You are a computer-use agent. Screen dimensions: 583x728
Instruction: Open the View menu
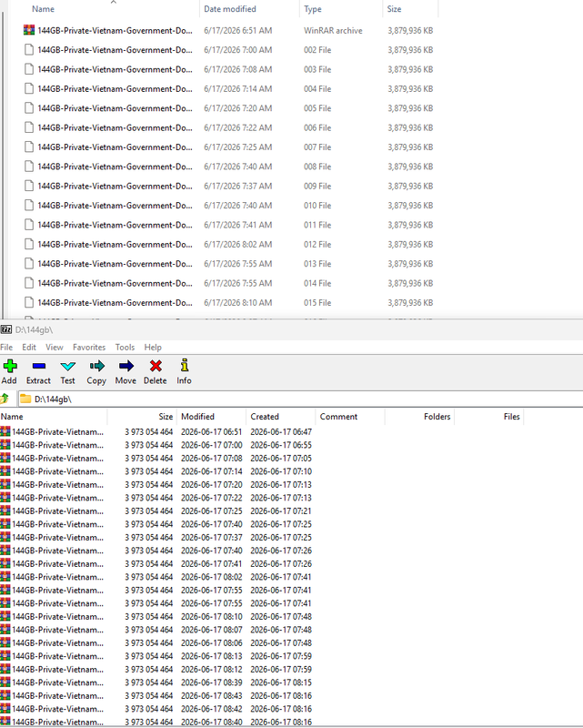click(x=55, y=348)
